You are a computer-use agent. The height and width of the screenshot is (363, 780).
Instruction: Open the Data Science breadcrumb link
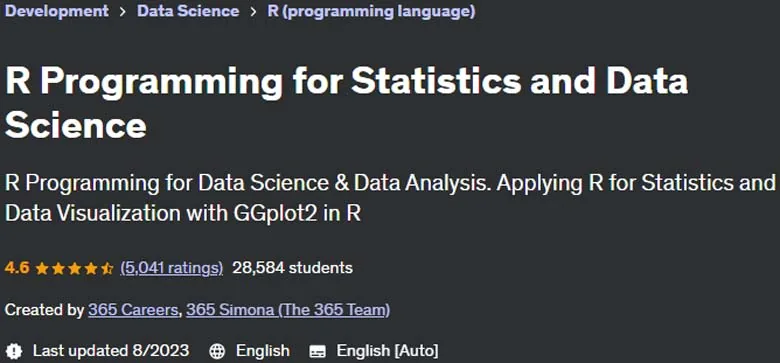tap(188, 11)
